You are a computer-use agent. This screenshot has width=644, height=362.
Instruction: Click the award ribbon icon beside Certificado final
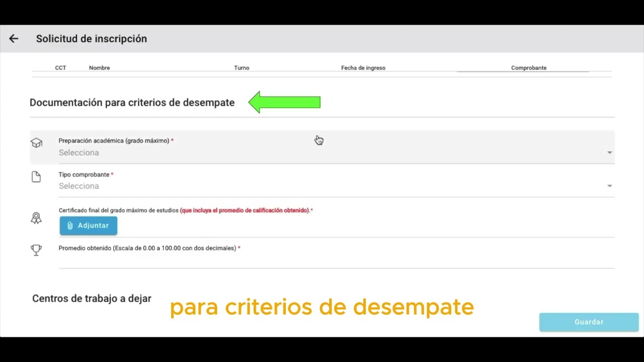(x=36, y=218)
